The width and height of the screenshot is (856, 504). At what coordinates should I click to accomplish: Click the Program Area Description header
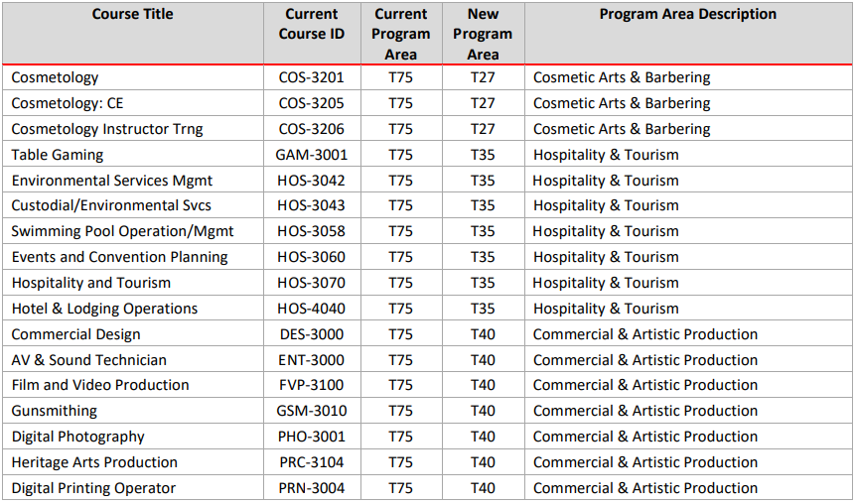point(687,15)
